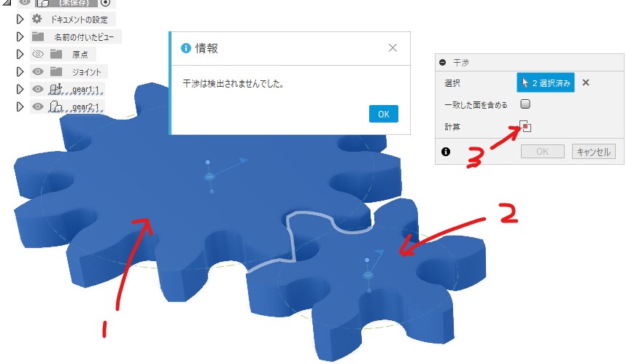Click the gear1:1 component icon
626x364 pixels.
tap(55, 88)
